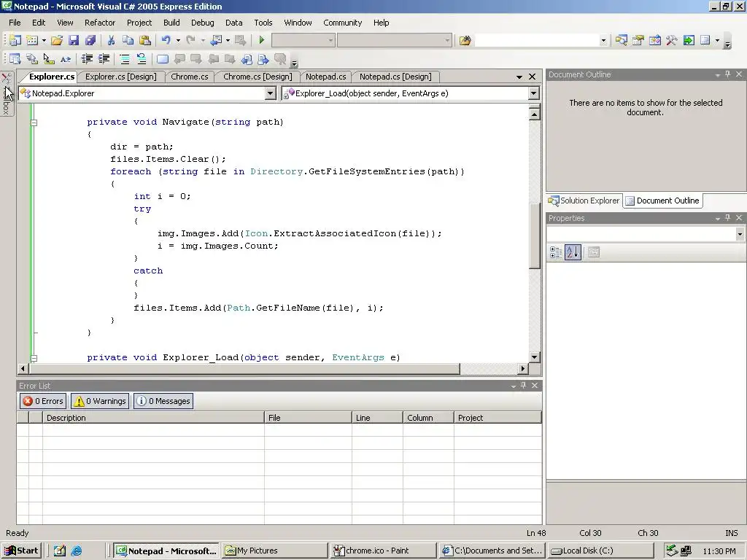Screen dimensions: 747x560
Task: Click the Increase Indent icon
Action: click(104, 59)
